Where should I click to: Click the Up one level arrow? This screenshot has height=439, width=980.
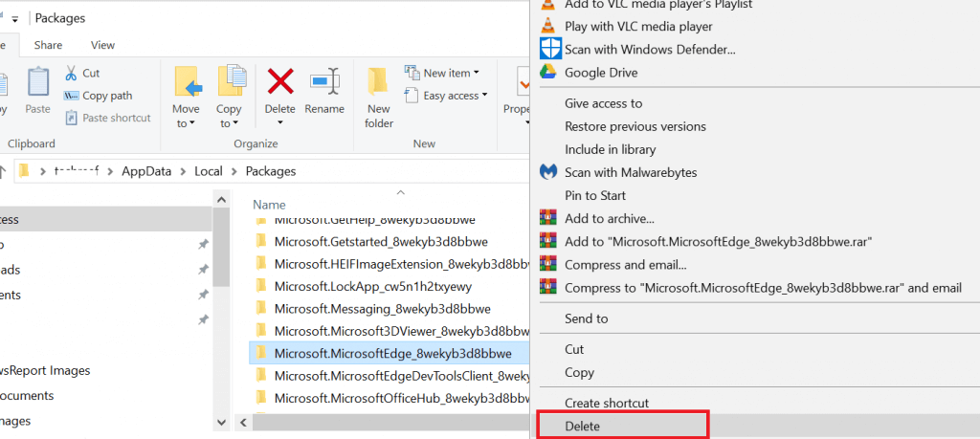pyautogui.click(x=3, y=171)
